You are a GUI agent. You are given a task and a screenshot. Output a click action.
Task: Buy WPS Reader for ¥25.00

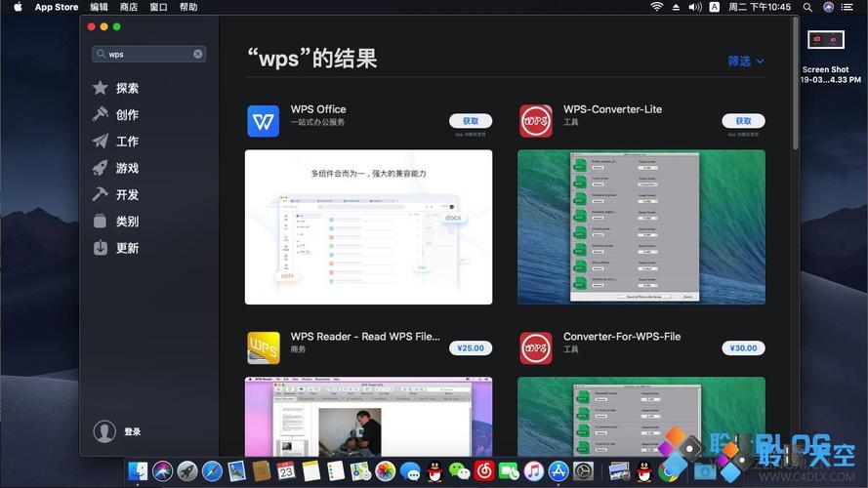tap(471, 348)
